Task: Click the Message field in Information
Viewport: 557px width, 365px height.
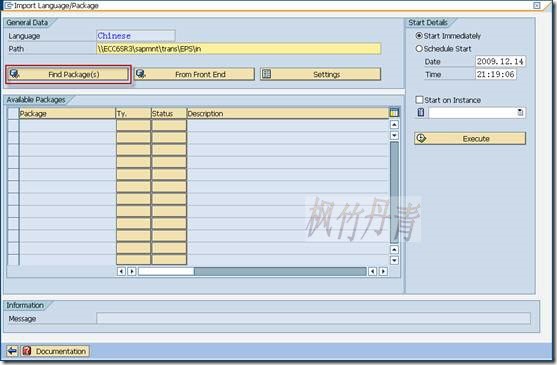Action: click(x=313, y=318)
